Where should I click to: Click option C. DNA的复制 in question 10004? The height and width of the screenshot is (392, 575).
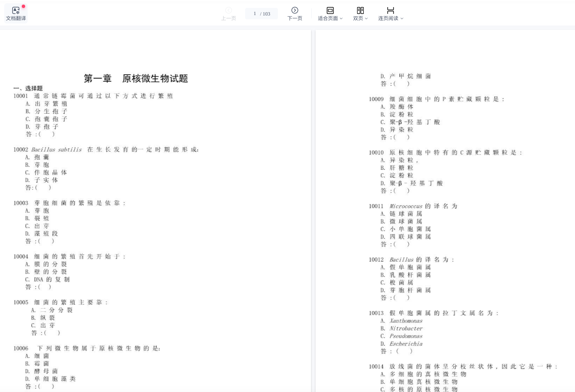[x=47, y=280]
